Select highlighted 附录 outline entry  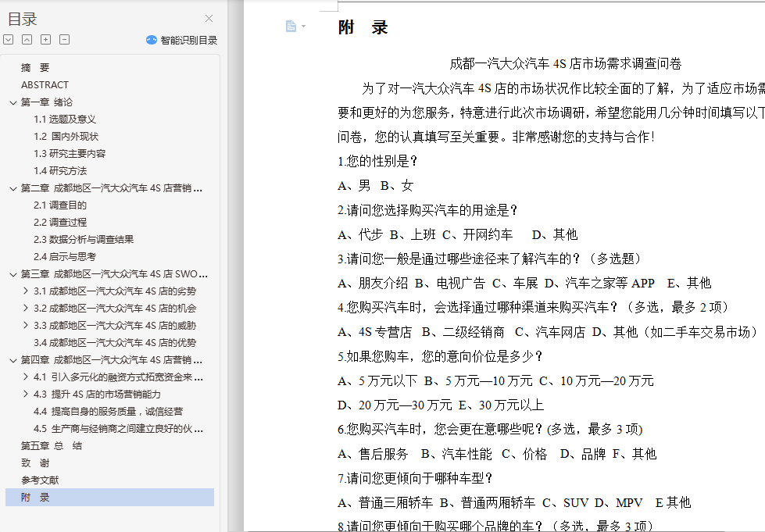(109, 498)
